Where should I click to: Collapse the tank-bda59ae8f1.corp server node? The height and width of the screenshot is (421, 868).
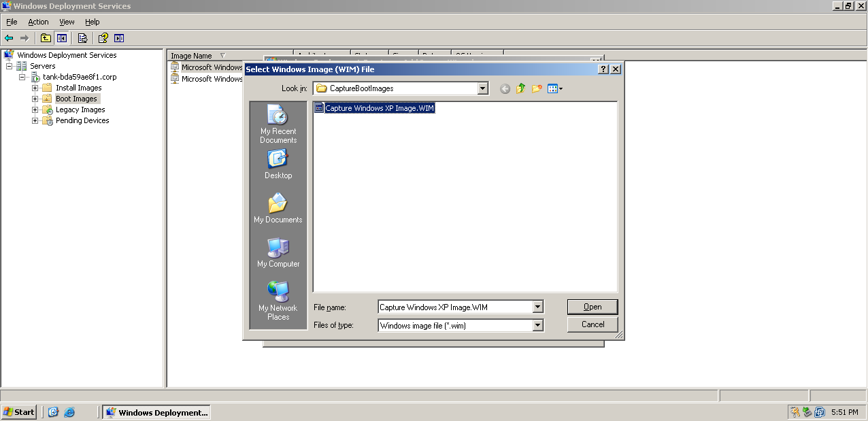pyautogui.click(x=22, y=77)
